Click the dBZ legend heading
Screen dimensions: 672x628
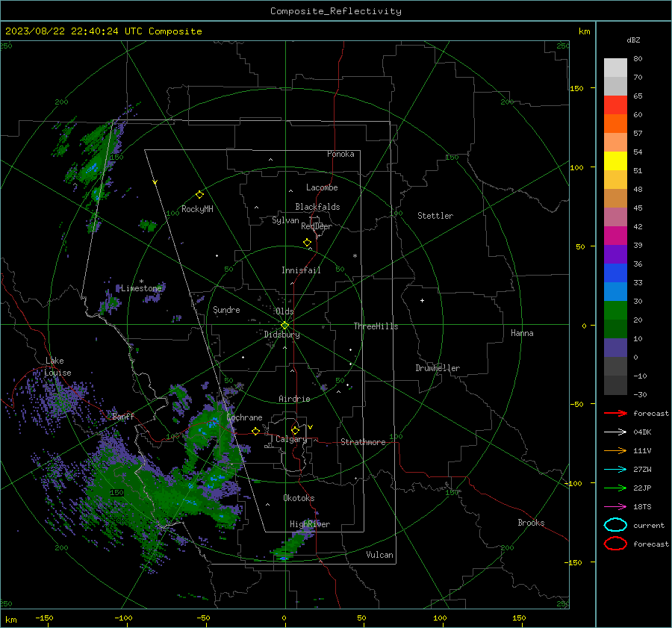point(633,40)
